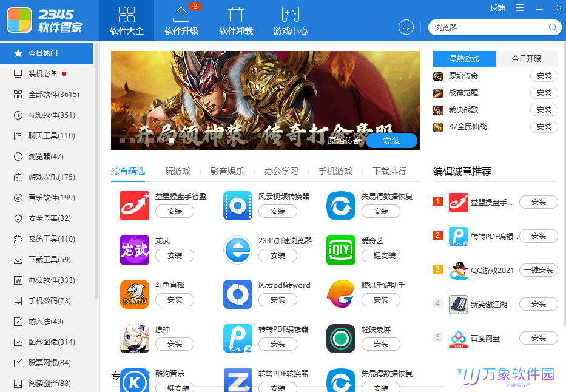The width and height of the screenshot is (566, 392).
Task: Select 聊天工具(110) category
Action: pyautogui.click(x=47, y=136)
